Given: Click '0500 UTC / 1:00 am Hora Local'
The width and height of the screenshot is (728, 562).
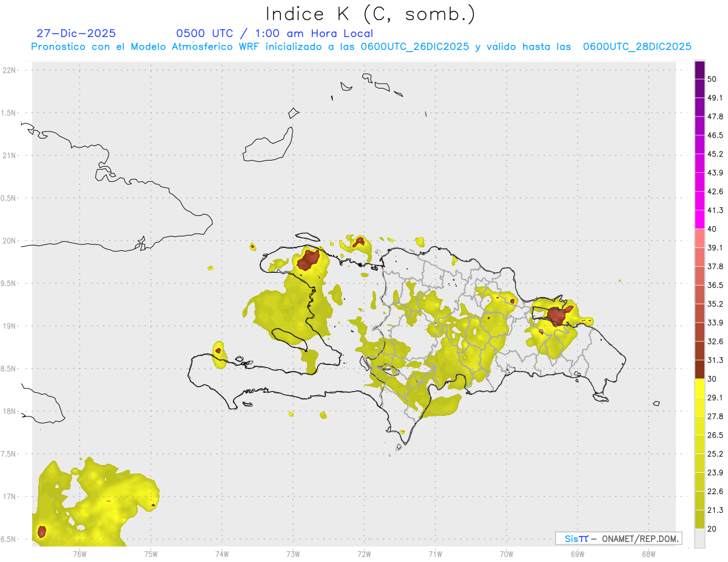Looking at the screenshot, I should pos(274,33).
